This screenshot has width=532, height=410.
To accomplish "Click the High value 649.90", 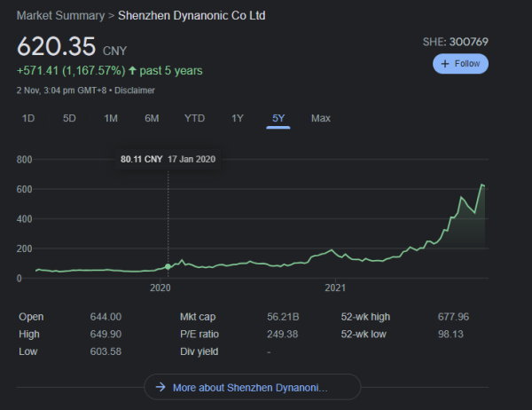I will pyautogui.click(x=106, y=335).
